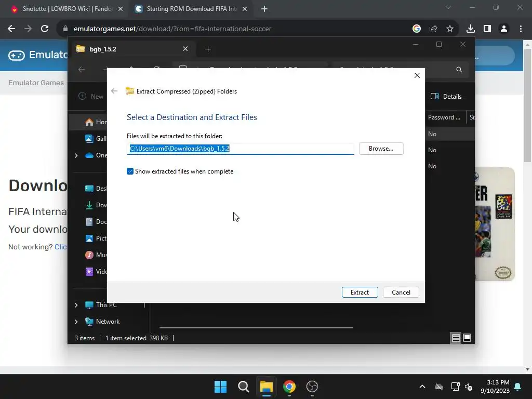Viewport: 532px width, 399px height.
Task: Open Windows Start menu
Action: tap(220, 387)
